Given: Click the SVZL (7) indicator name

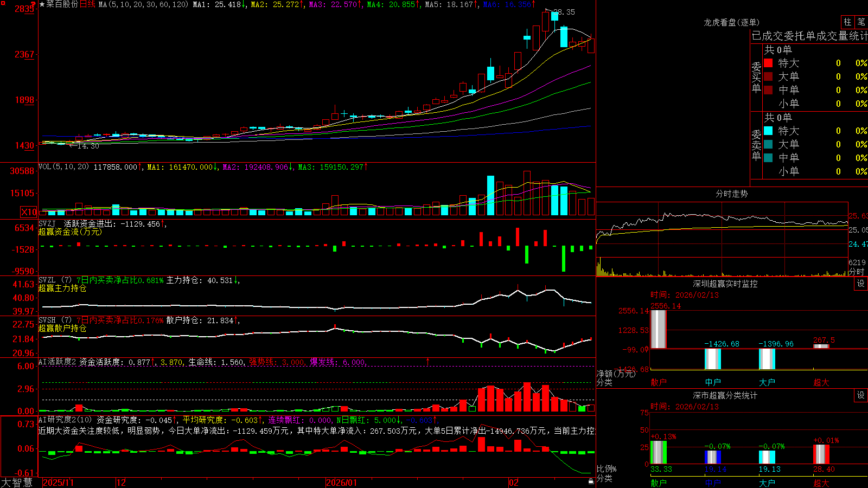Looking at the screenshot, I should click(x=55, y=280).
